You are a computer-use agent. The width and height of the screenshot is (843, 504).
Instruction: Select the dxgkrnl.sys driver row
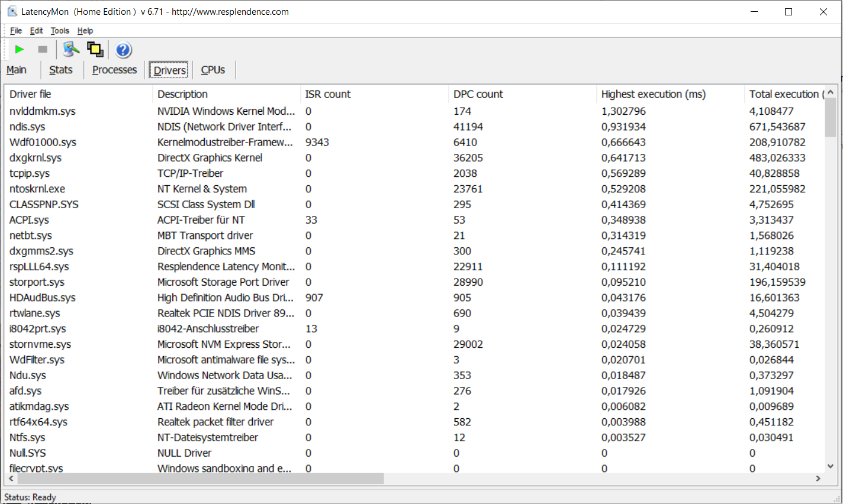[x=414, y=158]
